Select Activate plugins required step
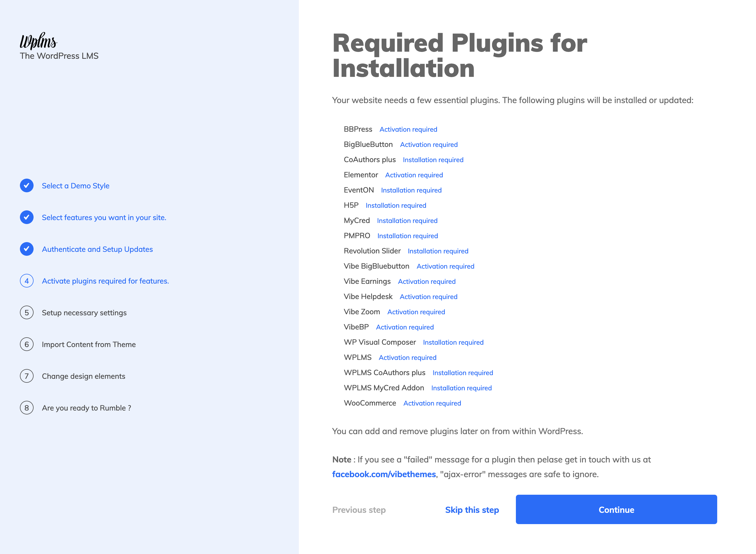 105,280
